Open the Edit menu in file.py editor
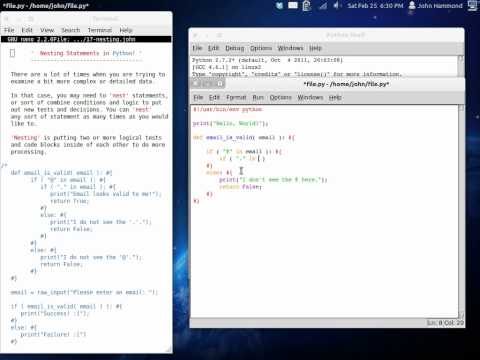The width and height of the screenshot is (480, 360). coord(214,97)
